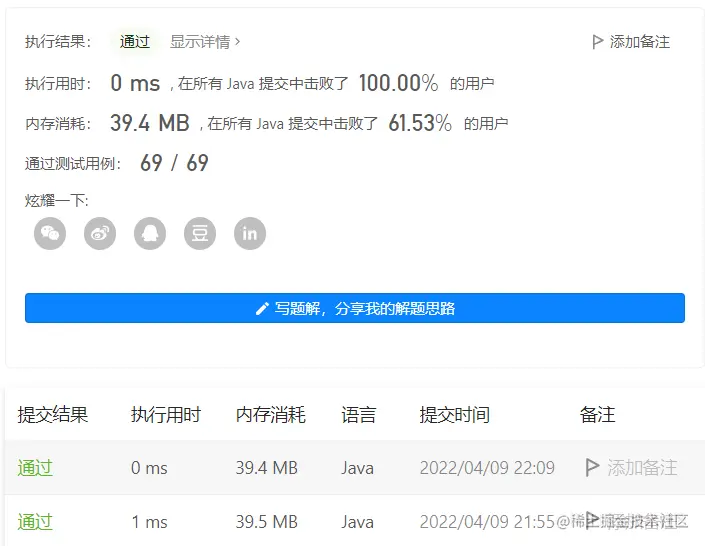Click the 提交结果 column header
Viewport: 705px width, 546px height.
[53, 414]
